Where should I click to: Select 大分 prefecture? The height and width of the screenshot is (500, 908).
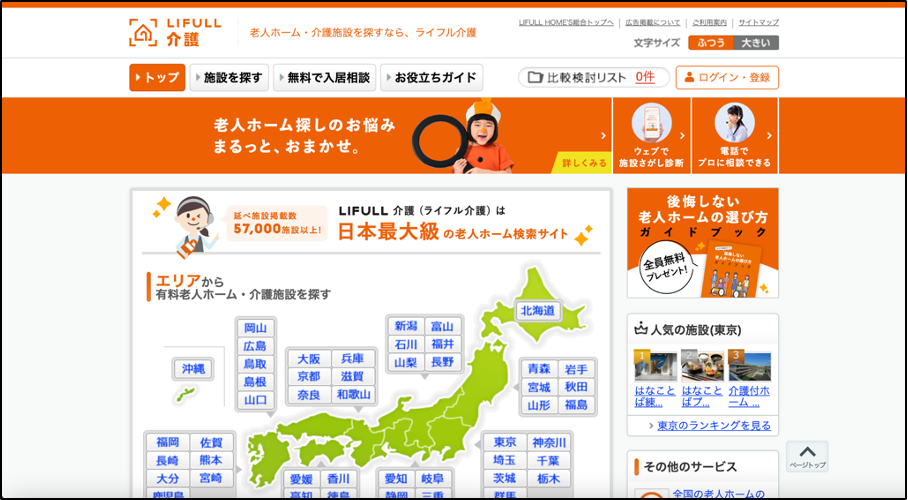(167, 479)
